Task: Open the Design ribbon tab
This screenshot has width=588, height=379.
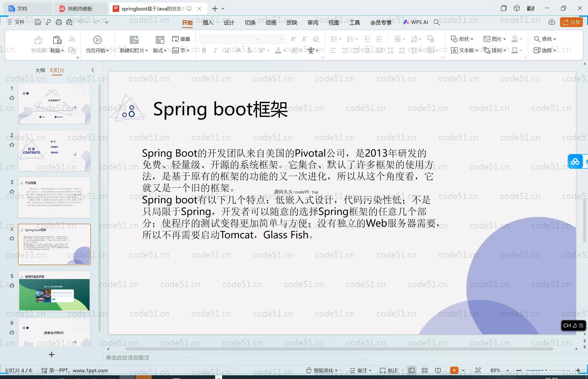Action: 229,22
